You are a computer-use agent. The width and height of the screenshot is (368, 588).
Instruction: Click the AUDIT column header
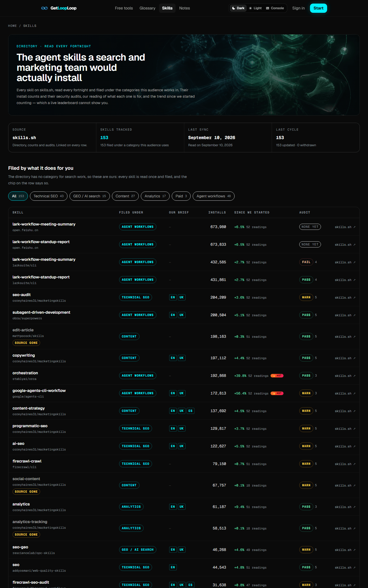(x=305, y=212)
